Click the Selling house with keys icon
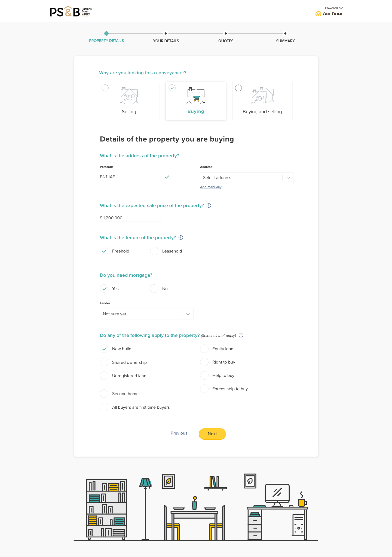 coord(129,96)
